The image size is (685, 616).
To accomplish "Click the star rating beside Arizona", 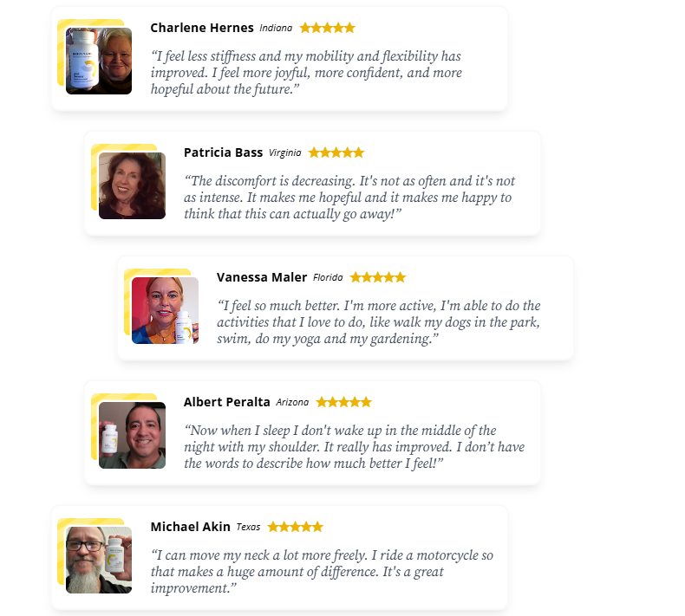I will 344,402.
